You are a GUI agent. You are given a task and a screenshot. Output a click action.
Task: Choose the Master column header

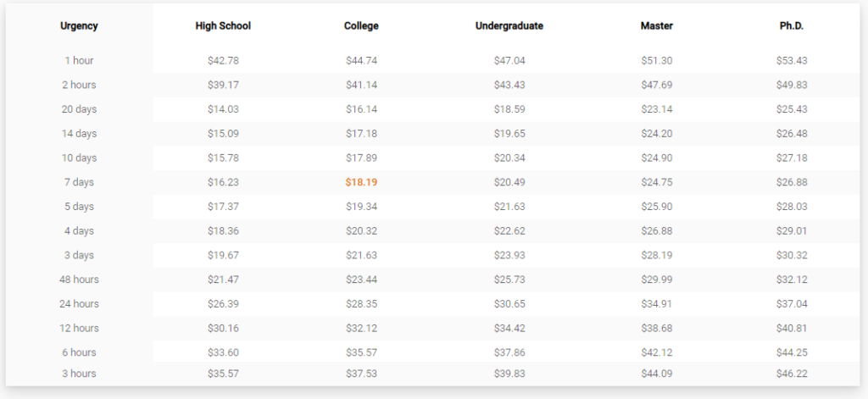(x=657, y=26)
